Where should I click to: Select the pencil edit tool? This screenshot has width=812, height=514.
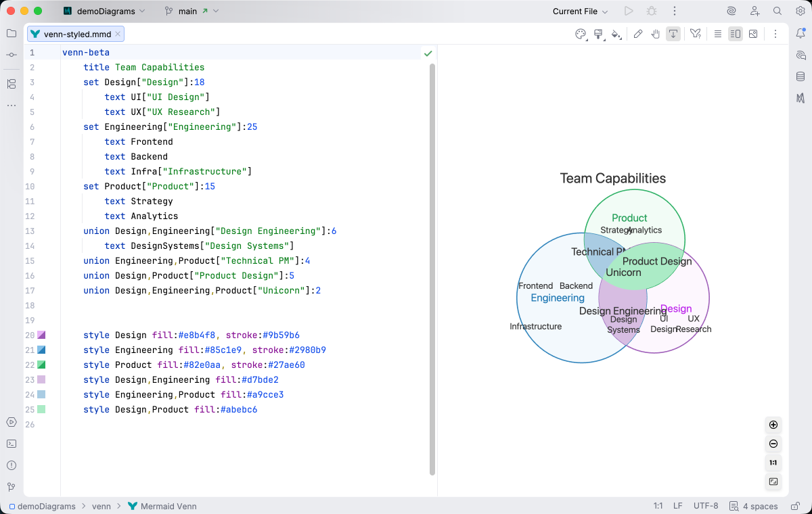(x=638, y=34)
